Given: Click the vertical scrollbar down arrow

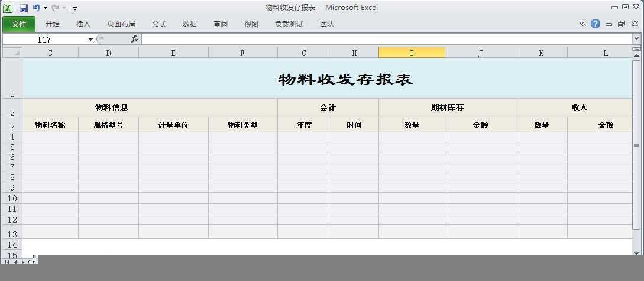Looking at the screenshot, I should tap(636, 253).
